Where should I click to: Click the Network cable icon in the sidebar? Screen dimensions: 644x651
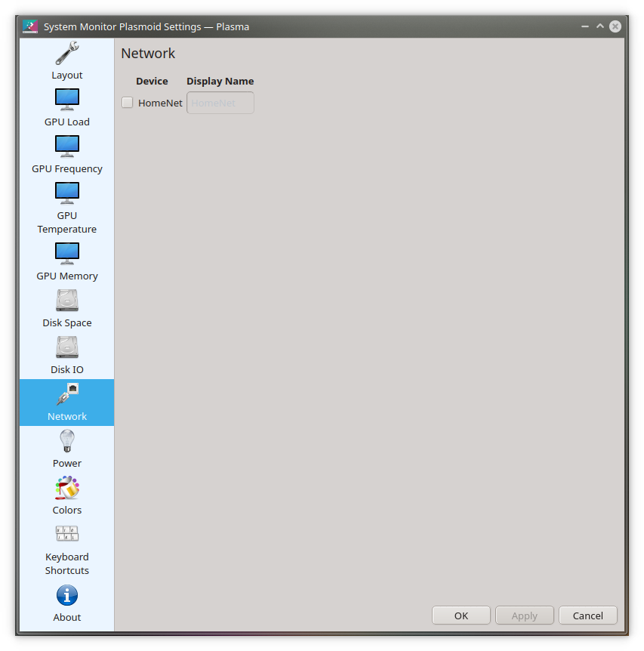tap(66, 394)
